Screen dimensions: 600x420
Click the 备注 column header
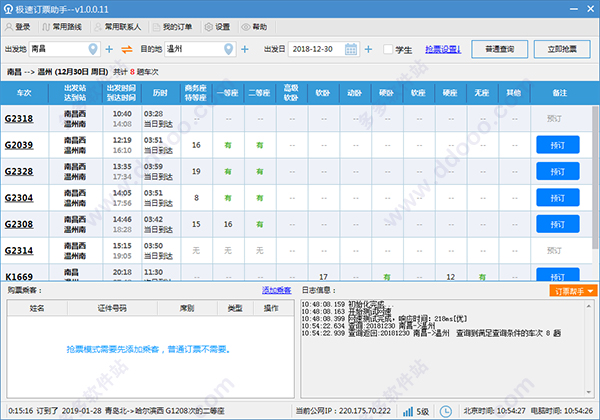pyautogui.click(x=559, y=93)
